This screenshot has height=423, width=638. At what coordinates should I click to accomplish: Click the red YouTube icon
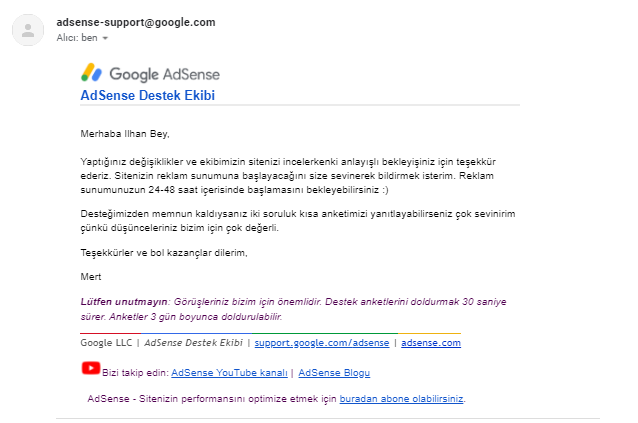[x=91, y=368]
